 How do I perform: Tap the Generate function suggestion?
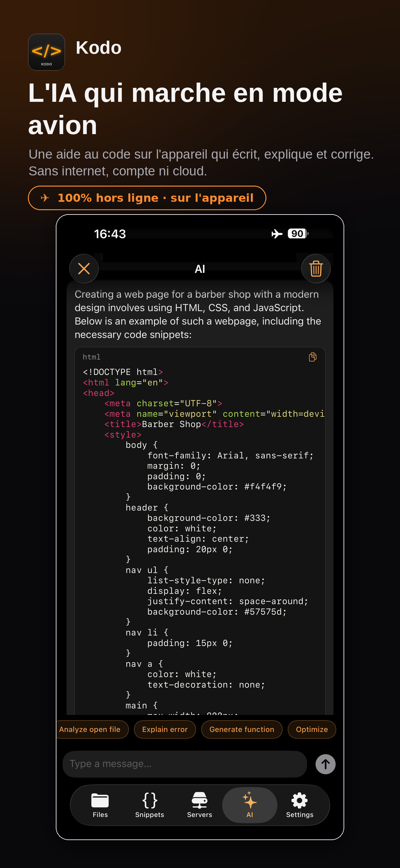click(242, 730)
